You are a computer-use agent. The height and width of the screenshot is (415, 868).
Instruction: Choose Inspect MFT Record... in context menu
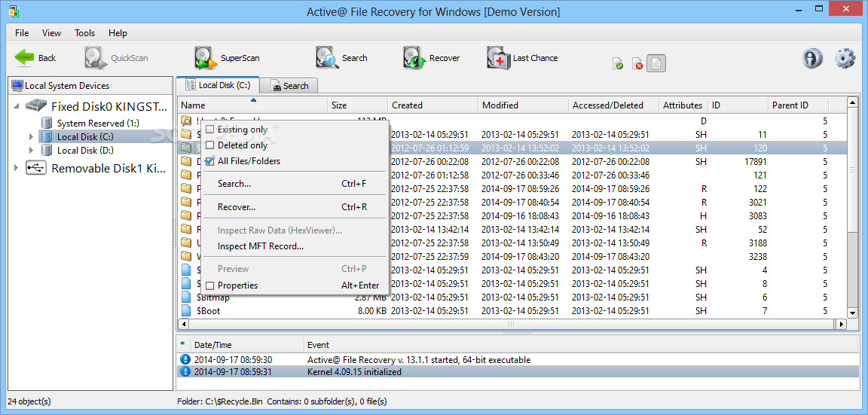295,246
